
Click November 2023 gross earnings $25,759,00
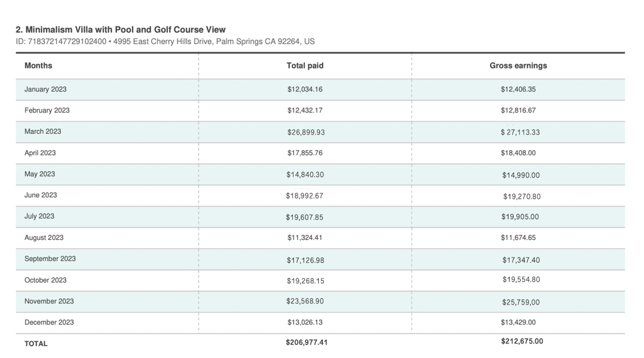click(x=521, y=303)
